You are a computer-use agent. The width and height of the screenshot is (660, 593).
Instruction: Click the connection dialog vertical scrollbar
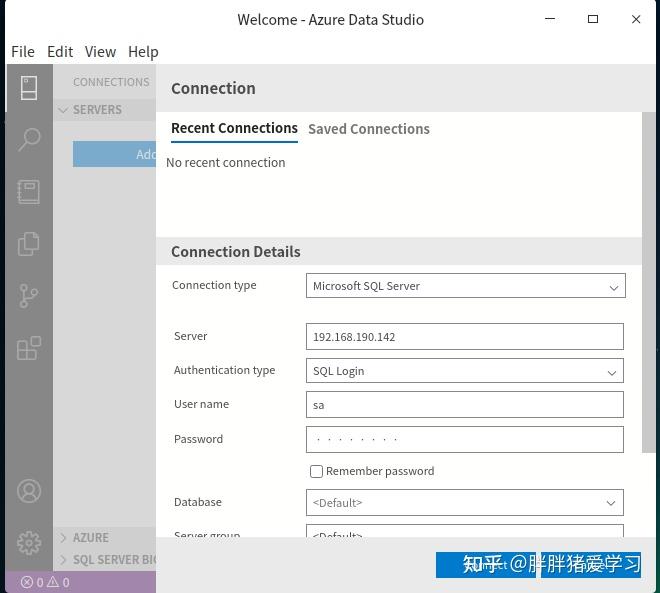coord(648,282)
